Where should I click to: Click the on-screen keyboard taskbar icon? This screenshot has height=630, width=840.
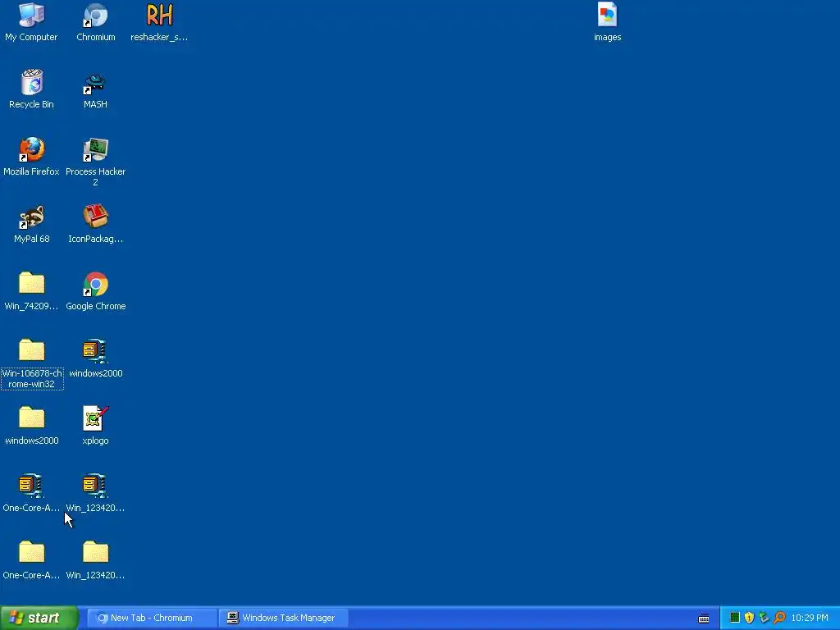click(704, 619)
